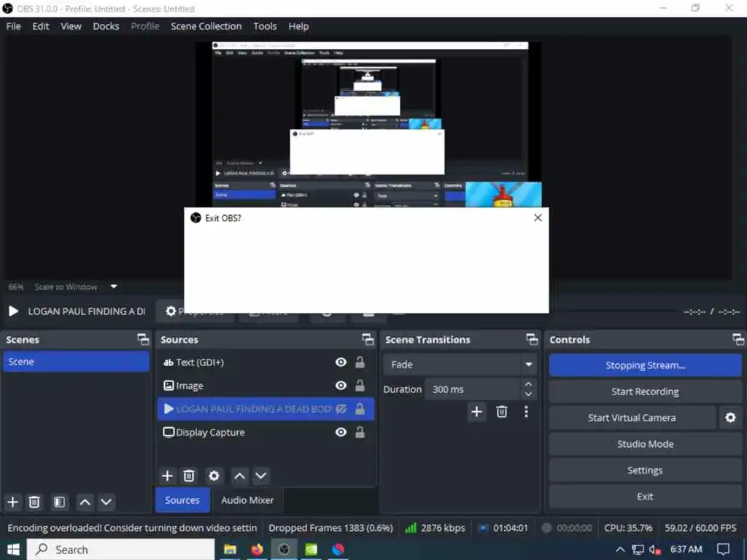Add a new scene

13,502
